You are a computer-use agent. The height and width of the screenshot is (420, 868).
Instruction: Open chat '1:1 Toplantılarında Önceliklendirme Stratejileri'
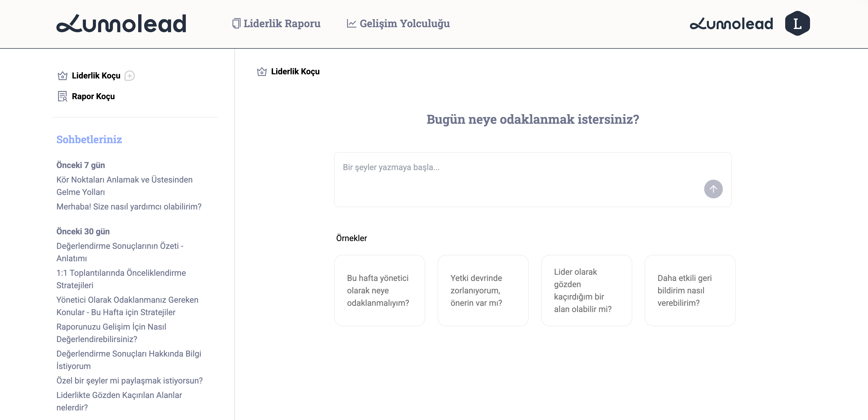[121, 279]
